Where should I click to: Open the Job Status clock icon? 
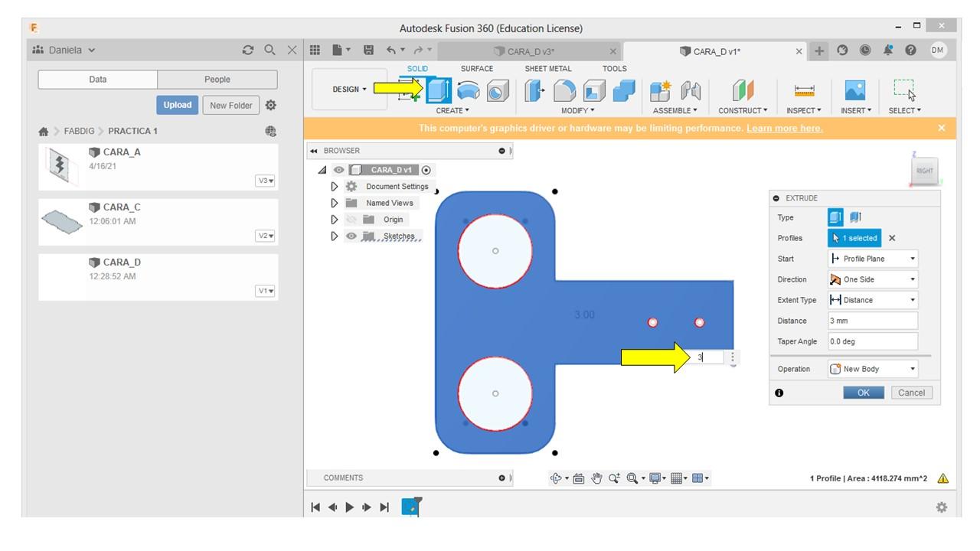[865, 51]
